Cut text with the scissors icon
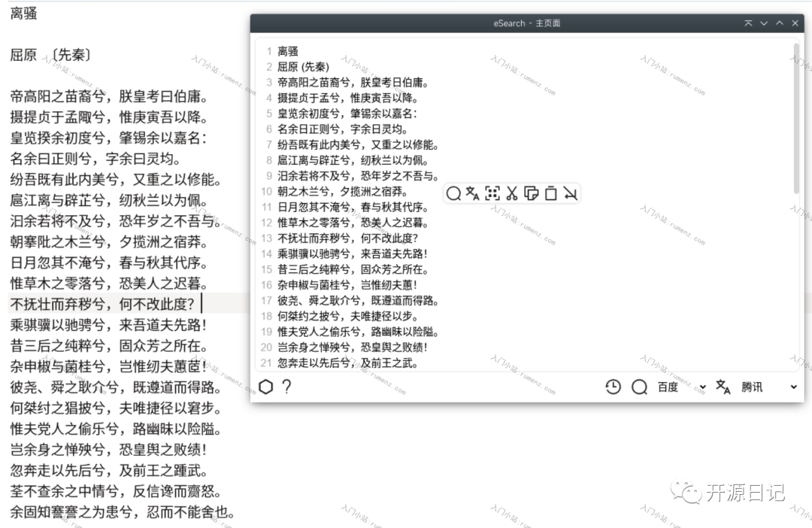 (512, 193)
